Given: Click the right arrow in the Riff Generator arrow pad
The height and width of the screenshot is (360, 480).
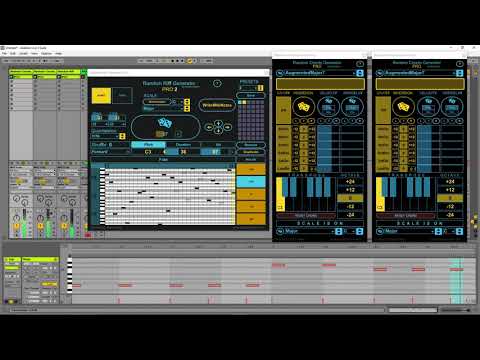Looking at the screenshot, I should click(227, 127).
